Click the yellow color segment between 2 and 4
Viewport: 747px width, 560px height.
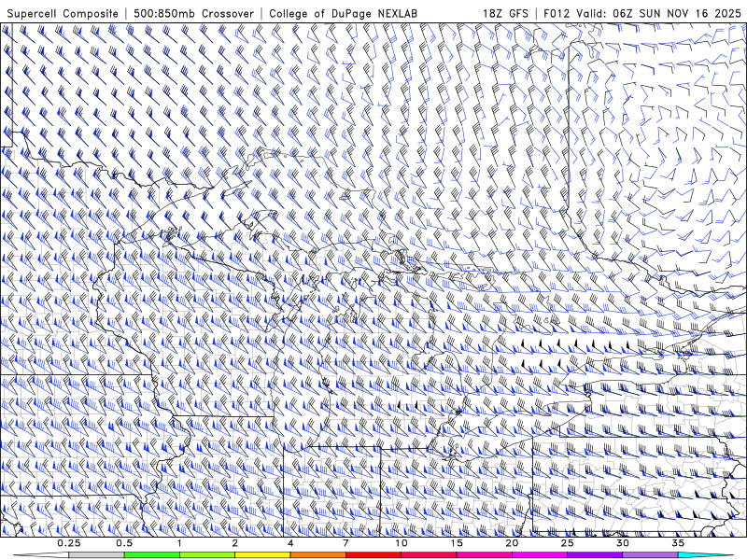[x=262, y=555]
